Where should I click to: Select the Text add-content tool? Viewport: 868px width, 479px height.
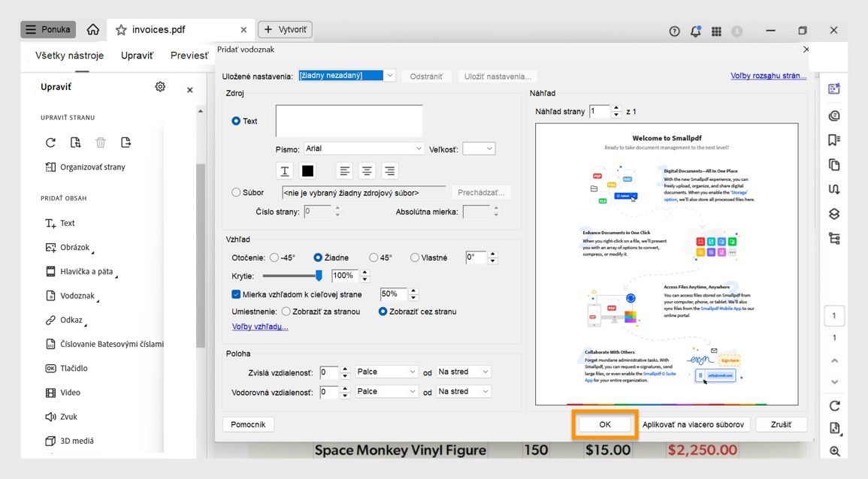60,223
